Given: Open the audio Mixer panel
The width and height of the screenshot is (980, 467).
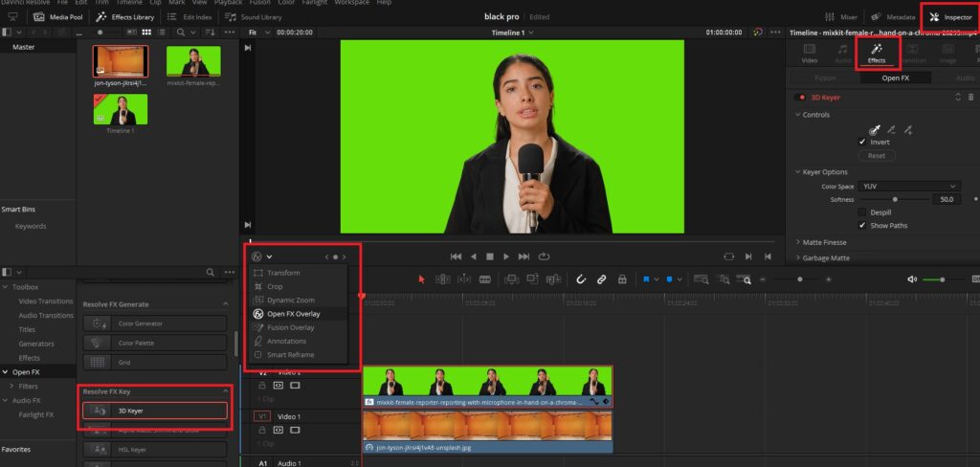Looking at the screenshot, I should 840,17.
